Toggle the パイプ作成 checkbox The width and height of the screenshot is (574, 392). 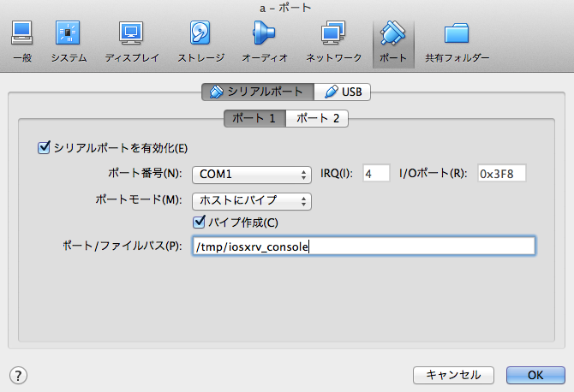(x=199, y=222)
